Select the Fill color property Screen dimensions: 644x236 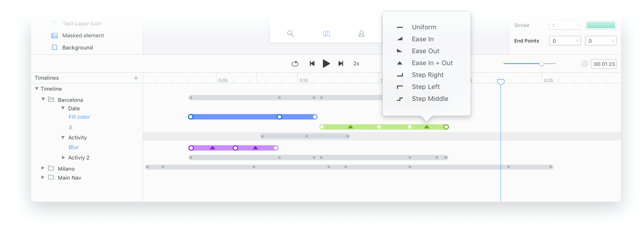pos(79,117)
